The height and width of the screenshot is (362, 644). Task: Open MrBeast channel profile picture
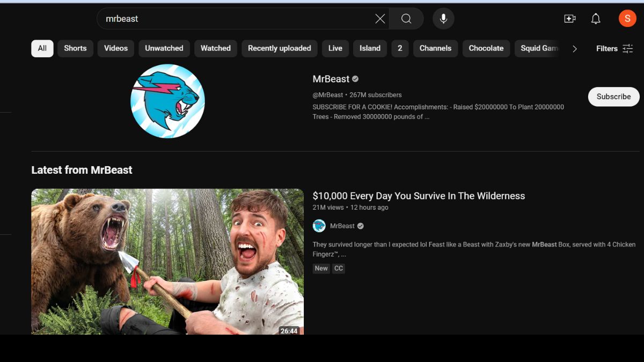(167, 101)
